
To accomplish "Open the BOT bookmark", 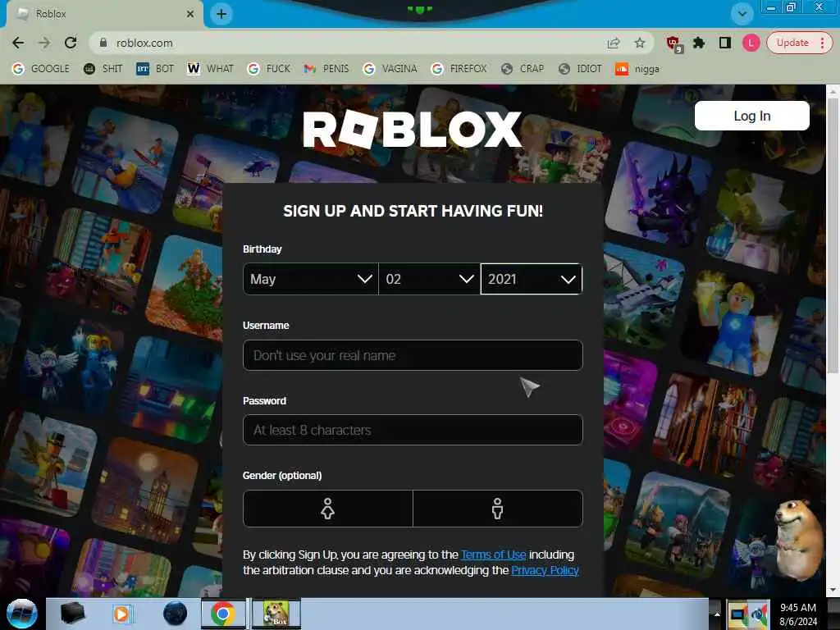I will pyautogui.click(x=155, y=69).
